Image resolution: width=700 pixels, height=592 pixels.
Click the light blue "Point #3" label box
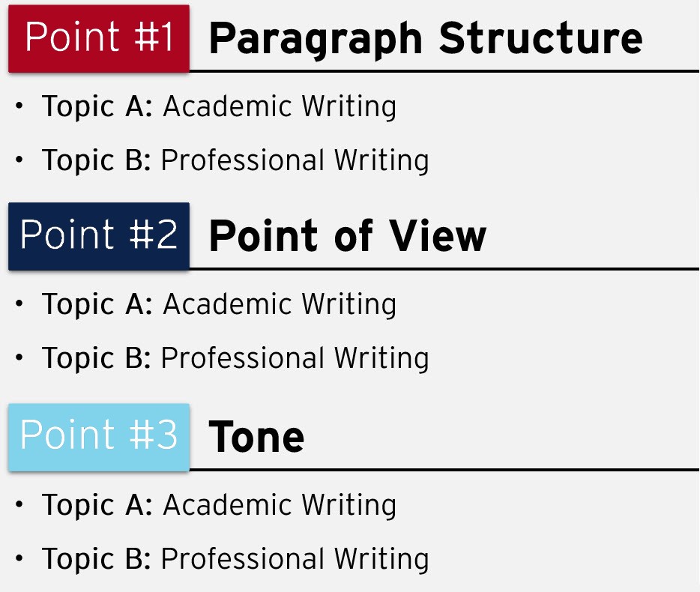(x=99, y=436)
